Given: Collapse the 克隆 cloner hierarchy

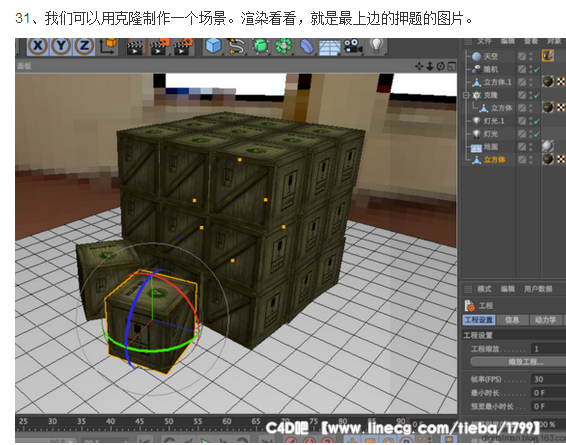Looking at the screenshot, I should click(466, 95).
